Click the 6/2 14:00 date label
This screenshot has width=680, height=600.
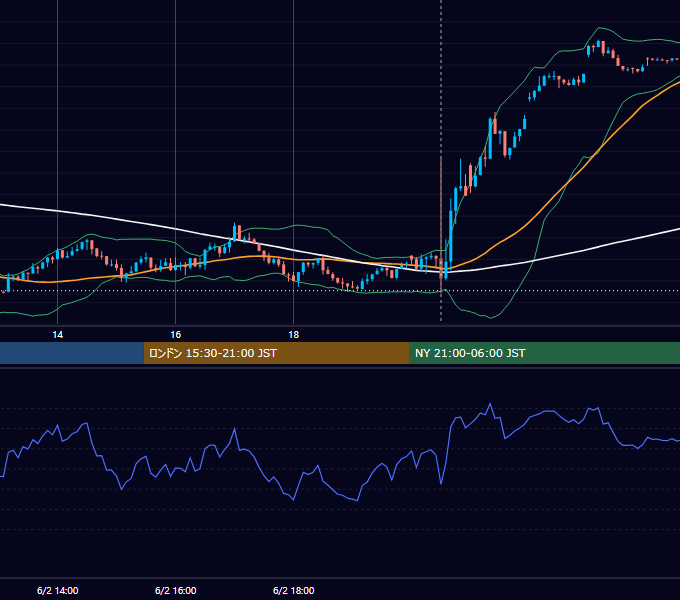[x=58, y=590]
